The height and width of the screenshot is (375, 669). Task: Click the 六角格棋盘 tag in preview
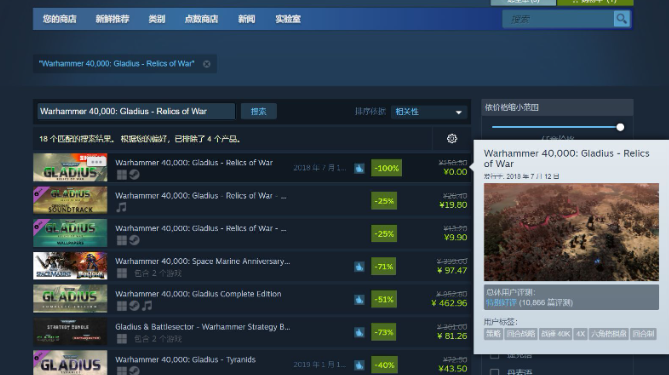pos(608,334)
